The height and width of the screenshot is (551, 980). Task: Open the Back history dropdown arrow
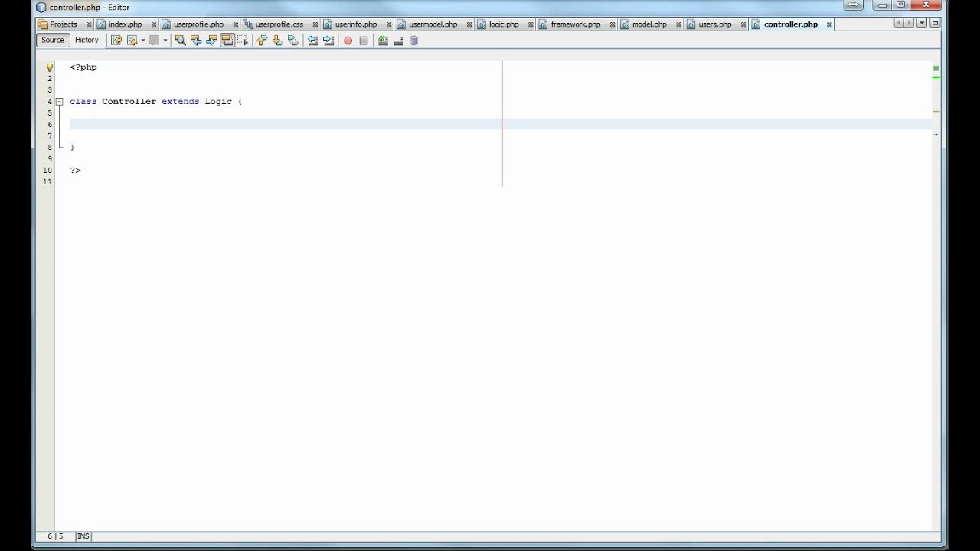coord(143,40)
